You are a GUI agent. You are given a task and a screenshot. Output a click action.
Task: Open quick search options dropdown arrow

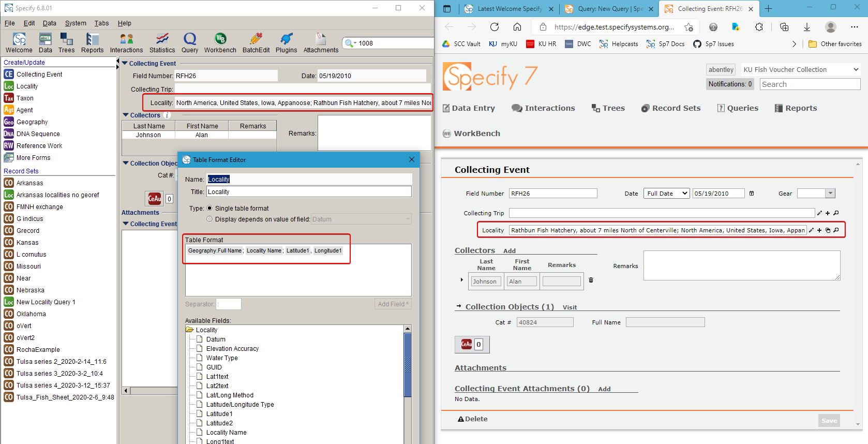pyautogui.click(x=355, y=43)
